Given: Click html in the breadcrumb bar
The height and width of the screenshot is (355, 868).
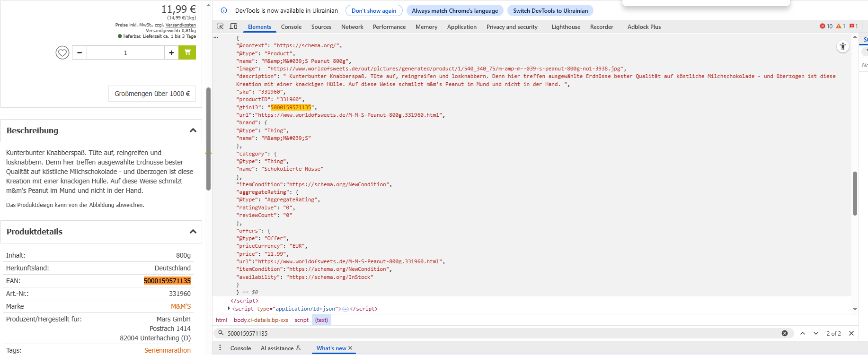Looking at the screenshot, I should coord(221,320).
